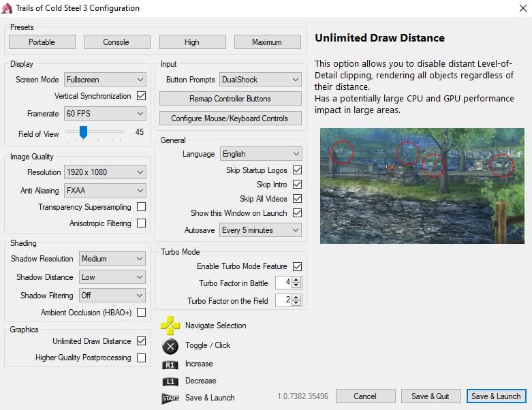This screenshot has width=532, height=410.
Task: Click the START button icon
Action: coord(170,398)
